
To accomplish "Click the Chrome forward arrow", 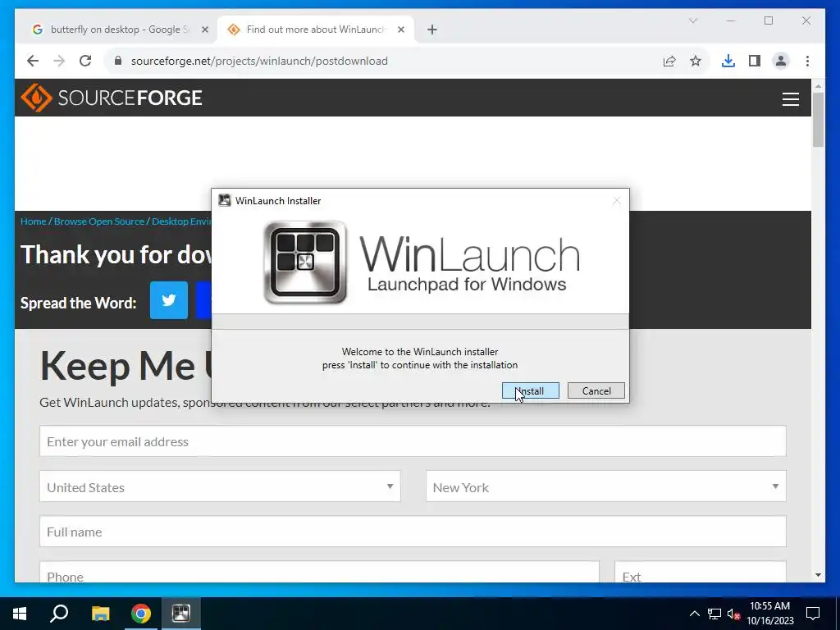I will 59,61.
